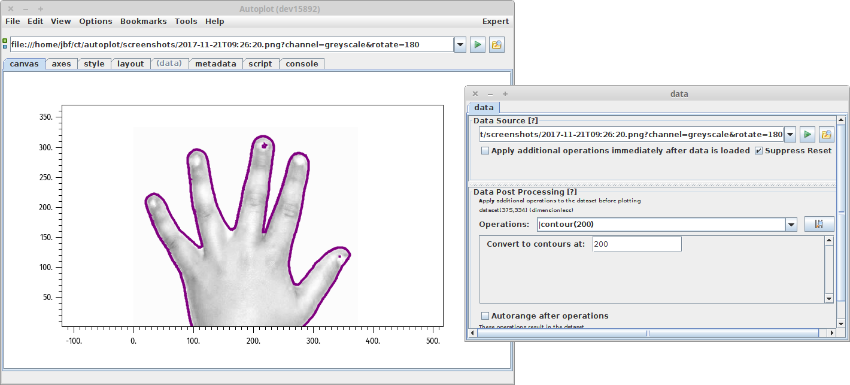Click green play button in data window

tap(808, 134)
